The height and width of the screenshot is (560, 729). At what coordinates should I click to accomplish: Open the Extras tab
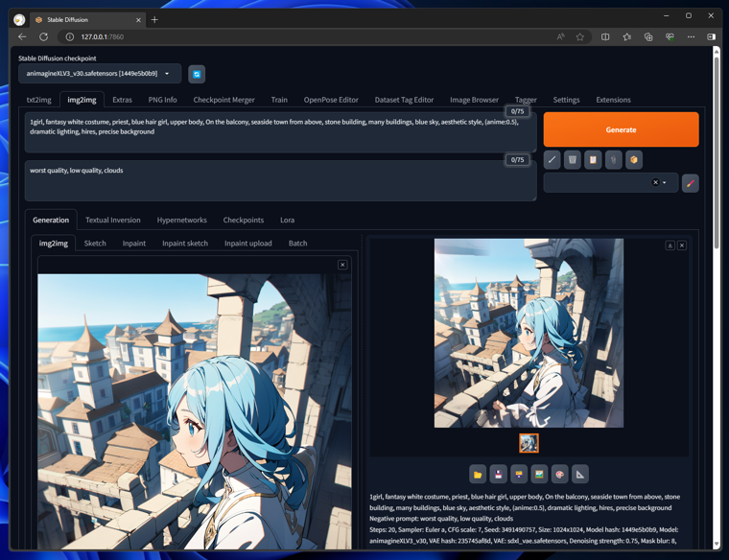(122, 100)
